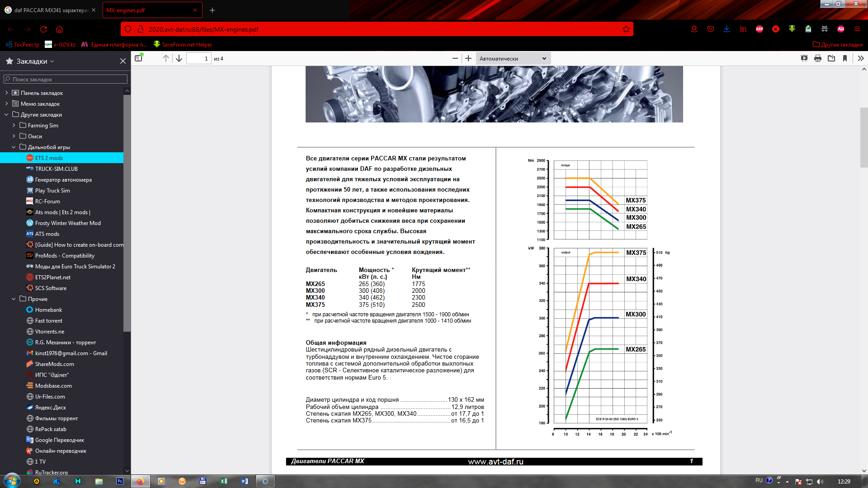This screenshot has height=488, width=868.
Task: Zoom out the PDF document
Action: click(x=455, y=58)
